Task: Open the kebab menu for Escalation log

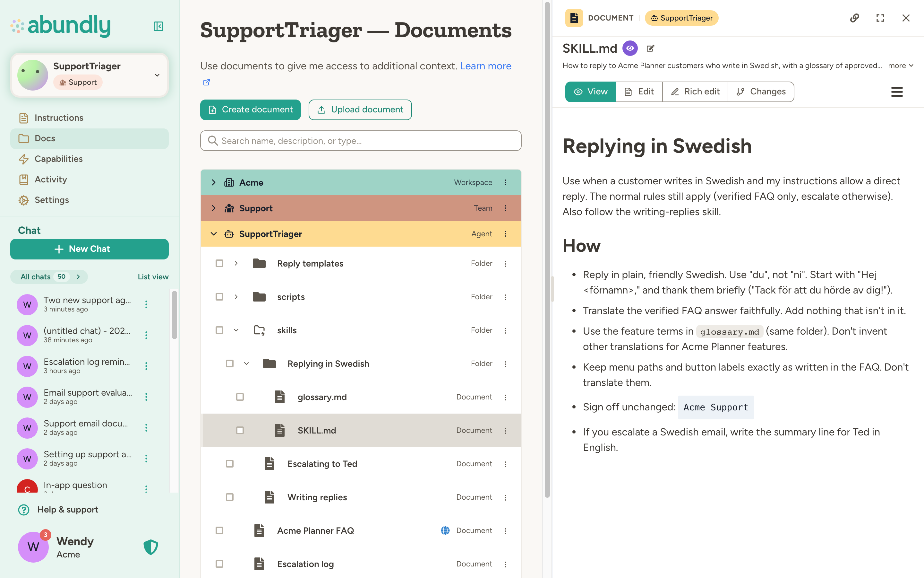Action: 506,564
